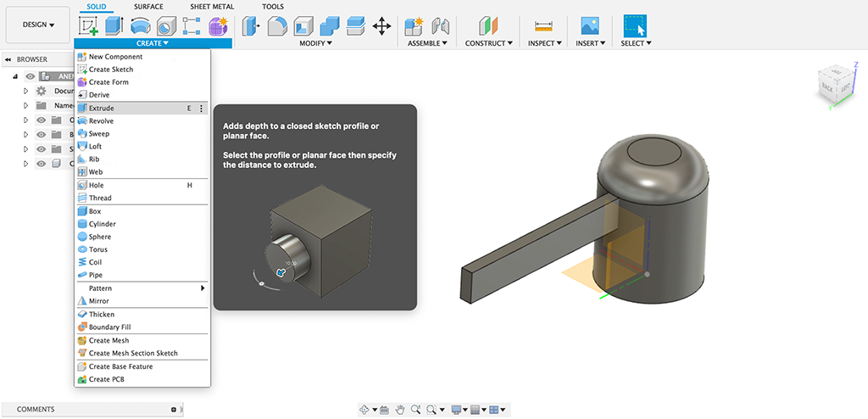868x419 pixels.
Task: Click the Select tool icon
Action: (x=635, y=26)
